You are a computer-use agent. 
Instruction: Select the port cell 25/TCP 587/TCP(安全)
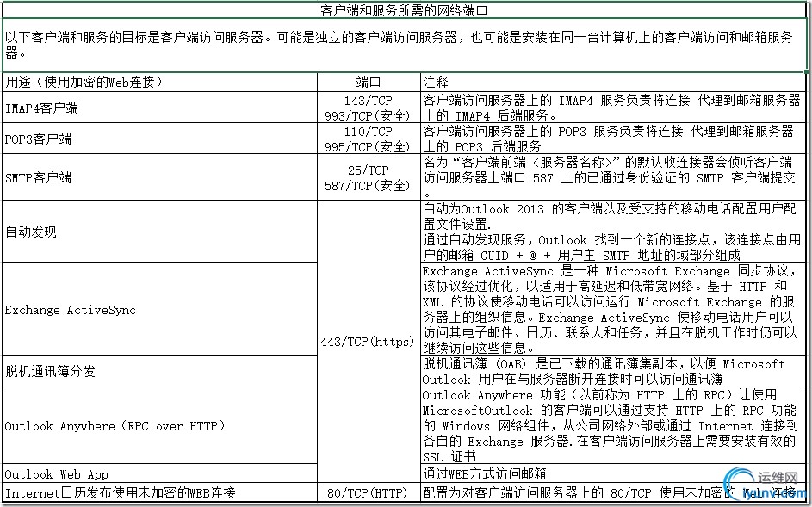[369, 177]
